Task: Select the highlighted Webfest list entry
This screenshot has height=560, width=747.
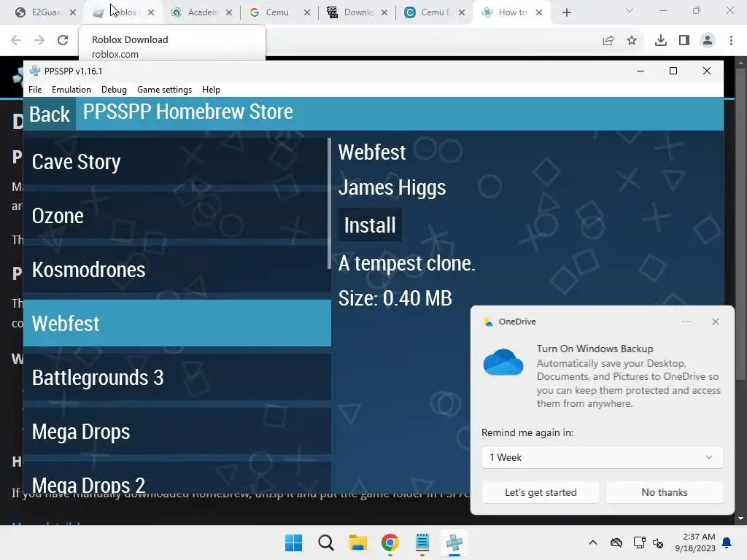Action: point(177,323)
